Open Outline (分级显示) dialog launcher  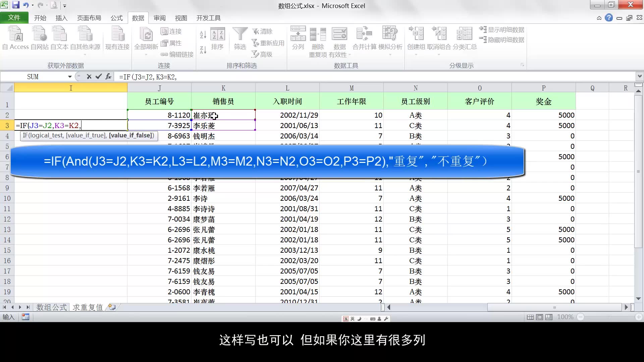522,65
